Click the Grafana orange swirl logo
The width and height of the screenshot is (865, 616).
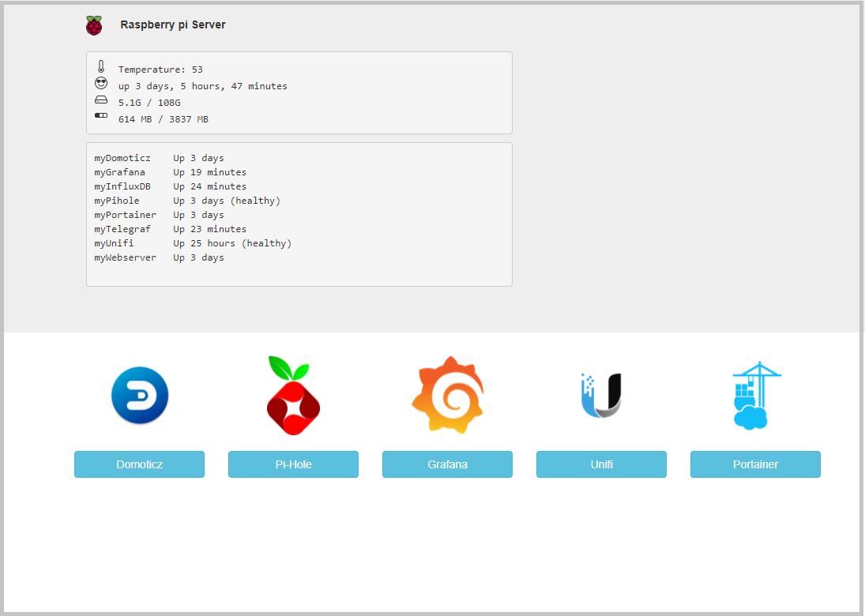coord(447,395)
